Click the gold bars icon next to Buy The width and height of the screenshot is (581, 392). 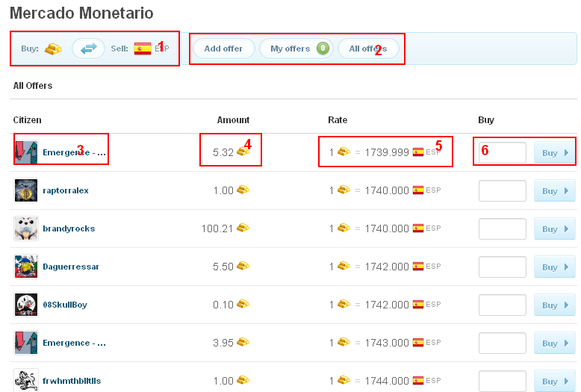[x=53, y=49]
